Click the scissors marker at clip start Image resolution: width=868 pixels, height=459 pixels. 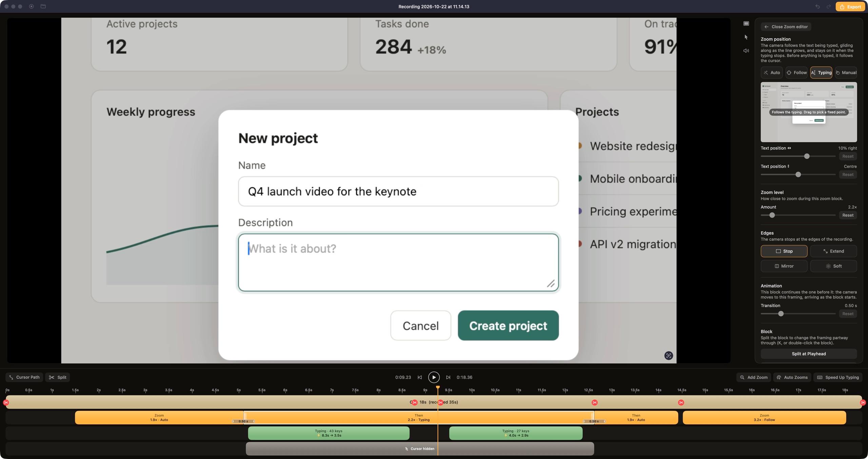[x=6, y=402]
